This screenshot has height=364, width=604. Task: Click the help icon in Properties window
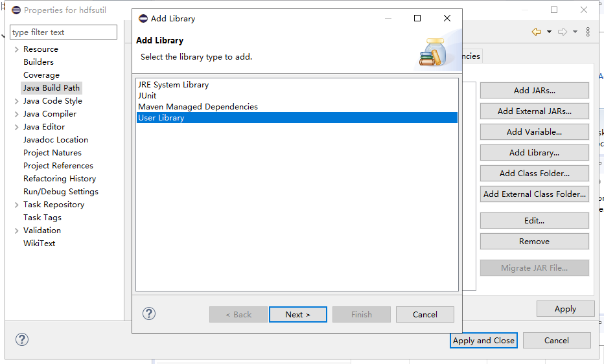click(22, 339)
